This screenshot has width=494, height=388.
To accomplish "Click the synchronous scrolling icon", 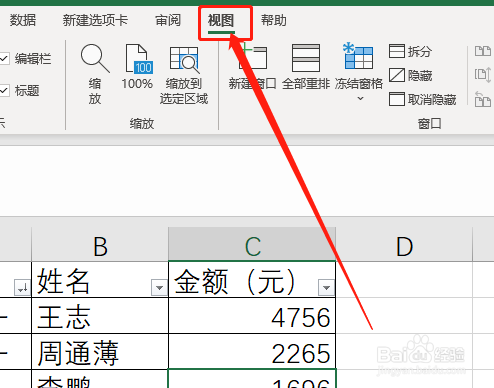I will (x=483, y=75).
